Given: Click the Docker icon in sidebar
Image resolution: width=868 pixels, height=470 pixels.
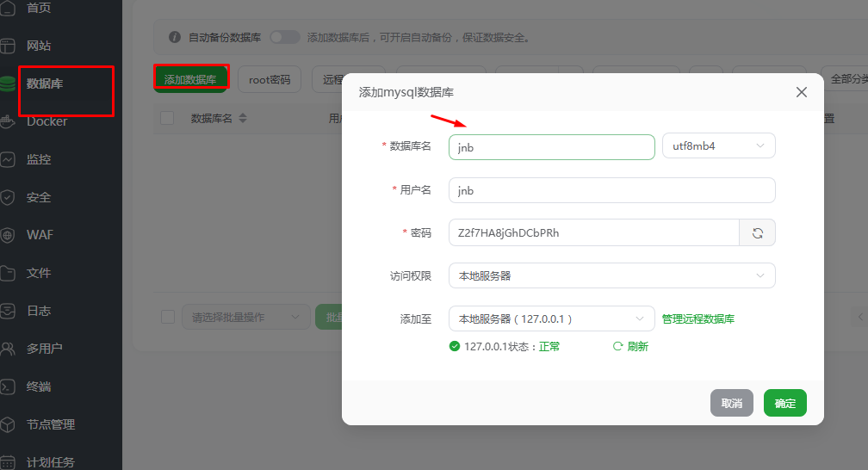Looking at the screenshot, I should (8, 121).
